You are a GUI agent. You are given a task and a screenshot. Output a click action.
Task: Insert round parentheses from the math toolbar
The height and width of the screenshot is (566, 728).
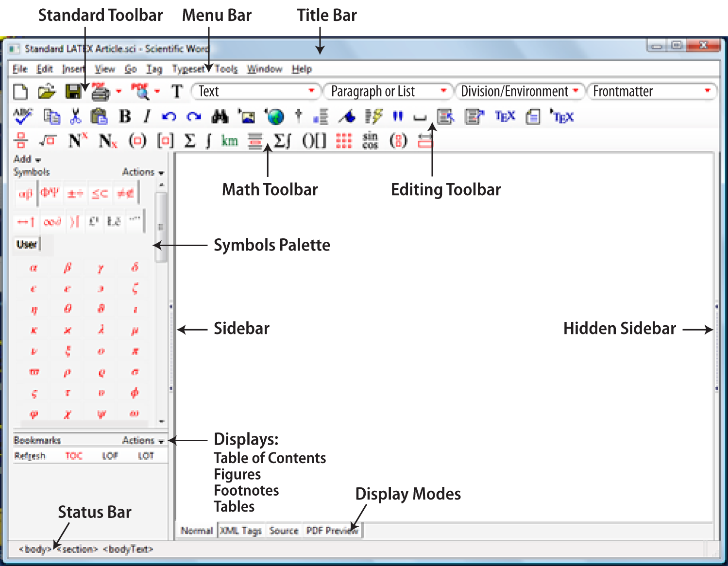[137, 141]
